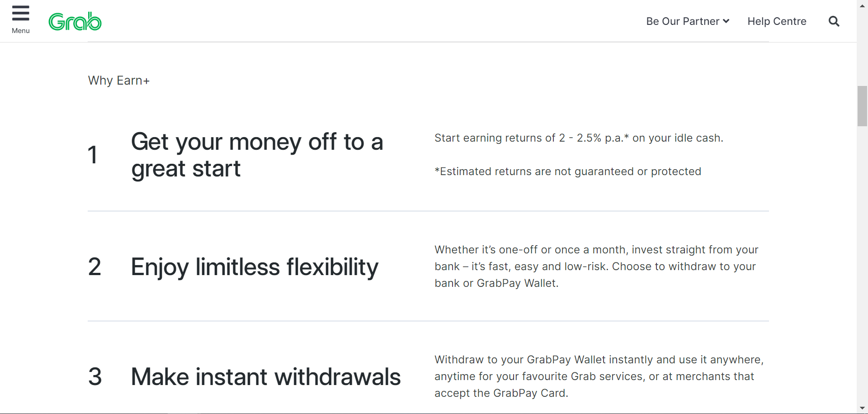868x414 pixels.
Task: Click the 'Enjoy limitless flexibility' heading
Action: tap(254, 266)
